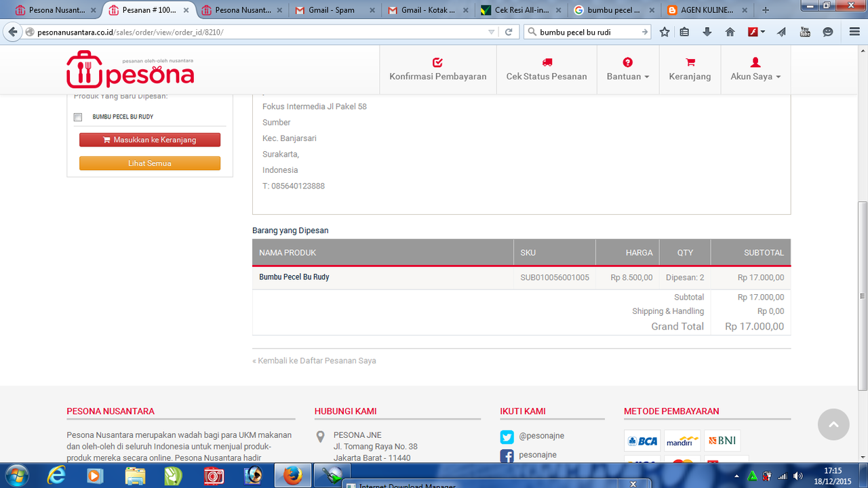Click the vertical scrollbar thumb
868x488 pixels.
pyautogui.click(x=863, y=296)
